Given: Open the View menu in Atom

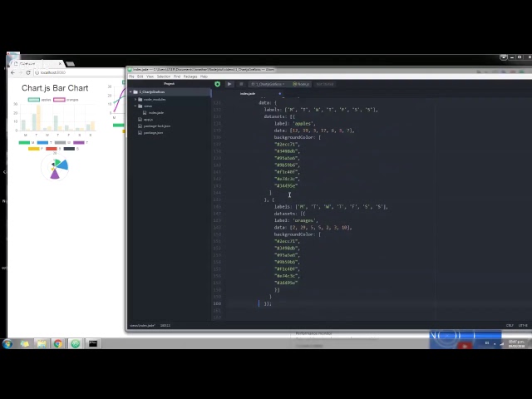Looking at the screenshot, I should [150, 76].
